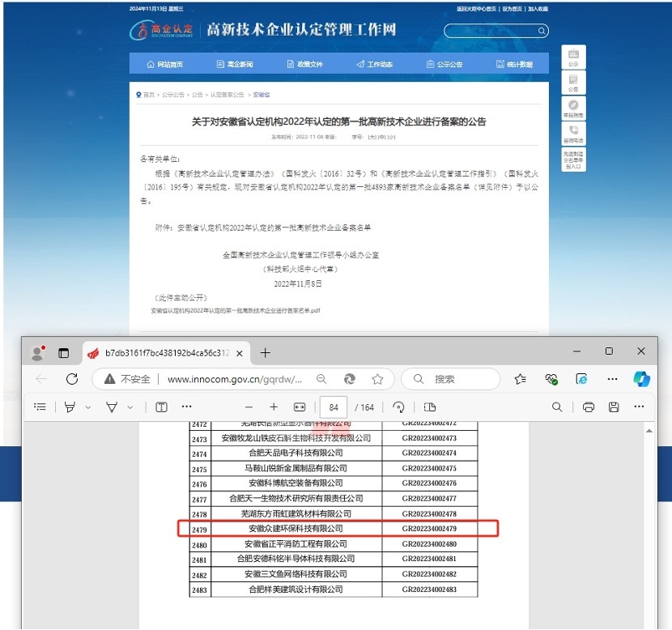The image size is (672, 630).
Task: Open 咨询电话 side panel icon
Action: (573, 134)
